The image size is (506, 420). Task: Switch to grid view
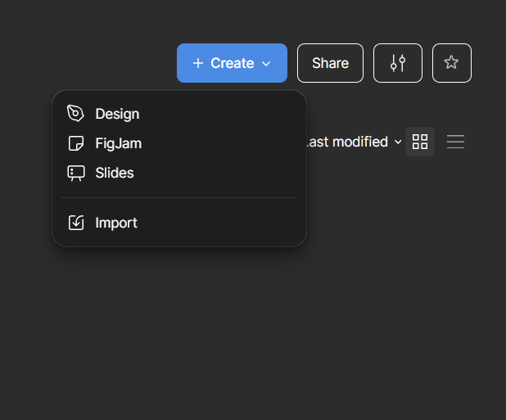420,142
